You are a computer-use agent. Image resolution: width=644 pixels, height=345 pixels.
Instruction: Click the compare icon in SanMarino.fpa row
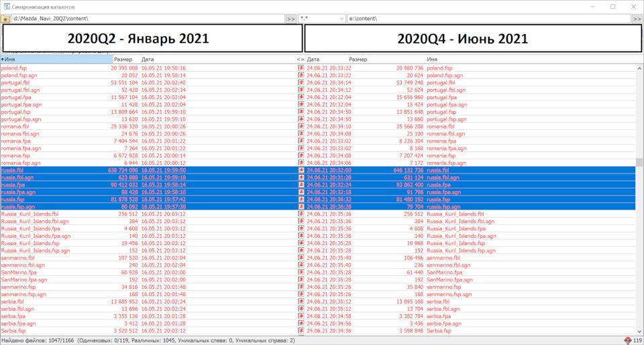coord(301,273)
